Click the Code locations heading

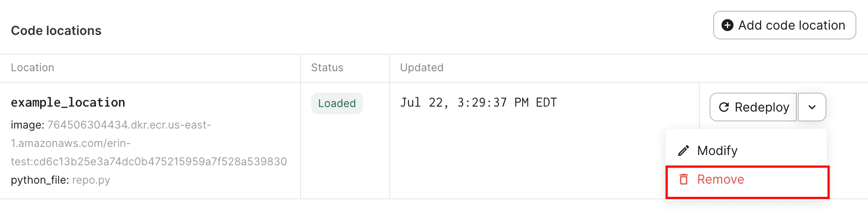tap(56, 30)
